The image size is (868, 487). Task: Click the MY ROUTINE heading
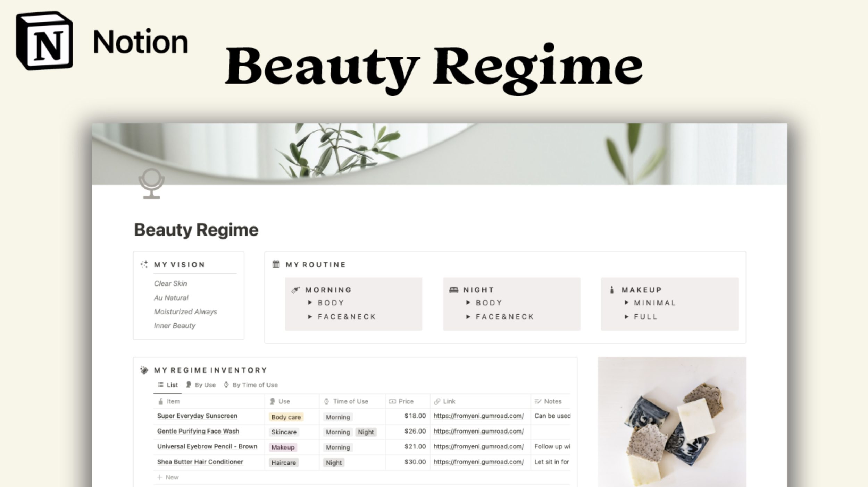tap(316, 265)
